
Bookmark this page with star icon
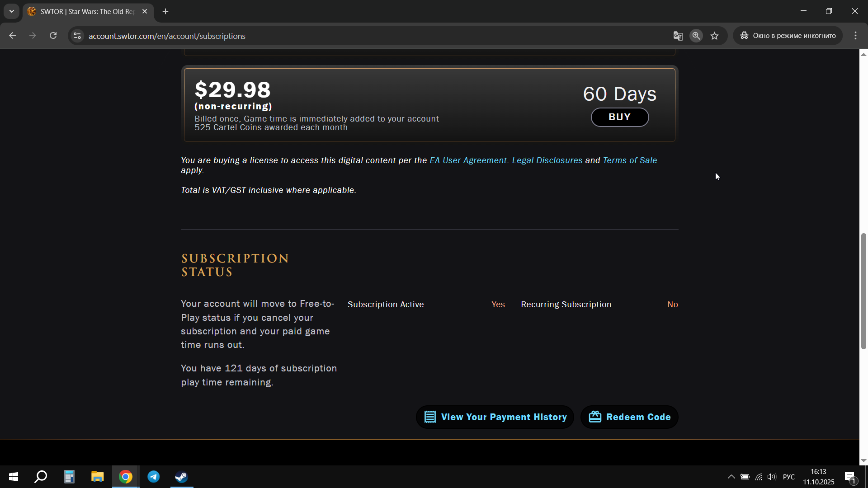pos(714,36)
